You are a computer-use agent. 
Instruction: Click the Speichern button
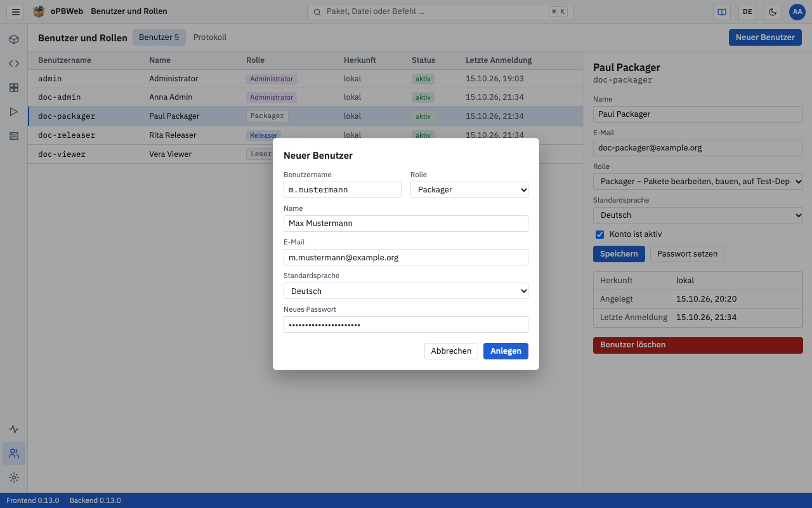[x=619, y=254]
